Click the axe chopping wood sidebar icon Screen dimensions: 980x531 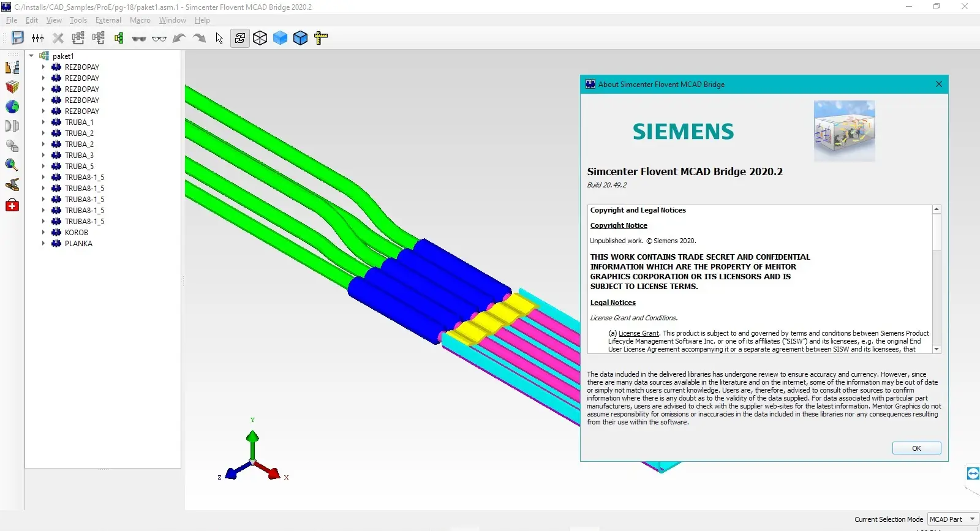click(x=12, y=185)
